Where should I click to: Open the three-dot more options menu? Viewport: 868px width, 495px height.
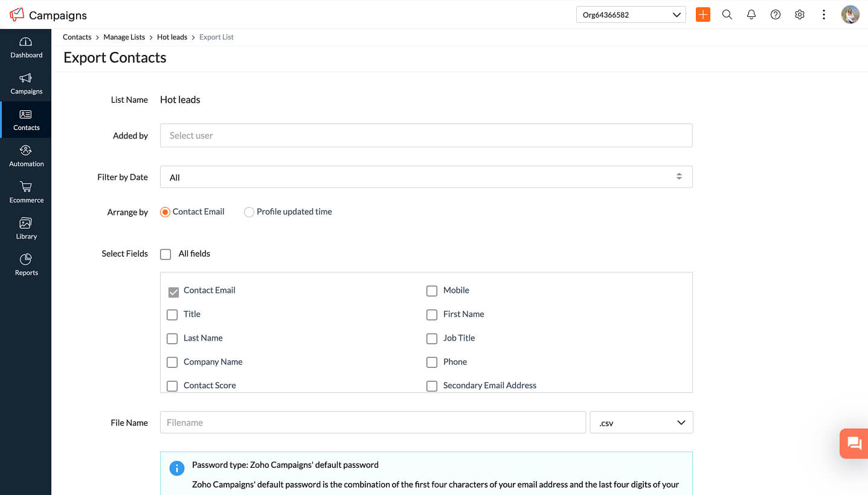click(823, 14)
